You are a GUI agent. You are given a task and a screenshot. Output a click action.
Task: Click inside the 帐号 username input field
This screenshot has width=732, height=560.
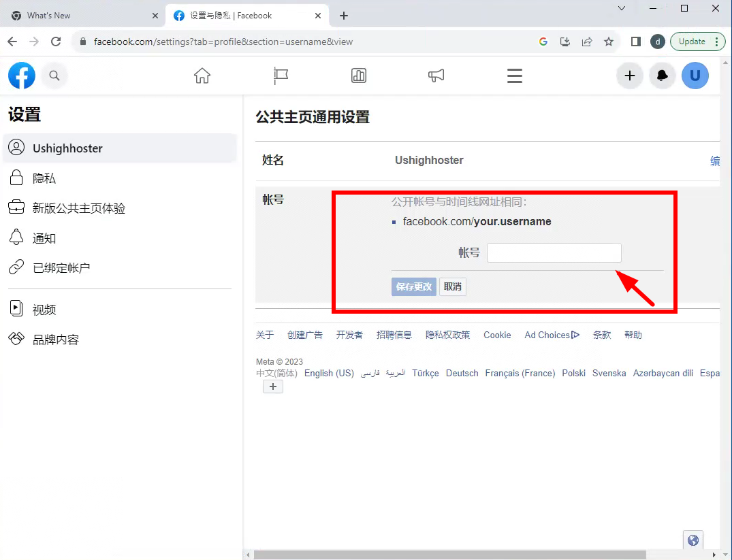[x=554, y=252]
